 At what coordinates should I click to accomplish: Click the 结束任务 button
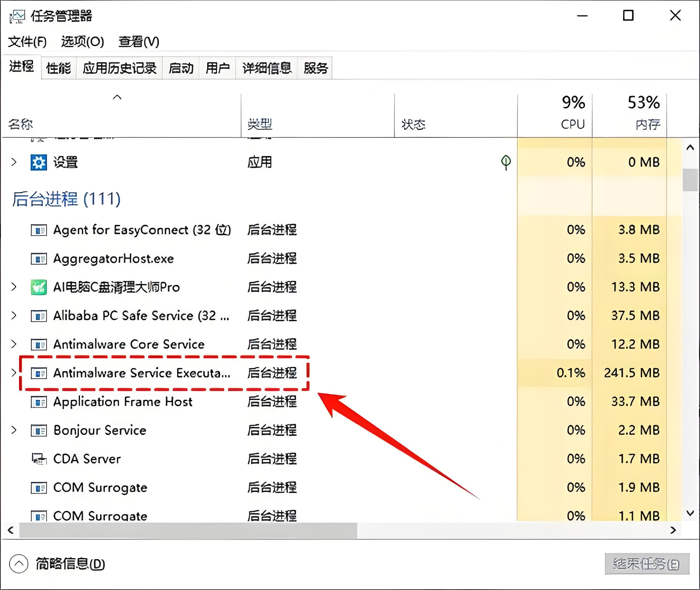(x=647, y=564)
